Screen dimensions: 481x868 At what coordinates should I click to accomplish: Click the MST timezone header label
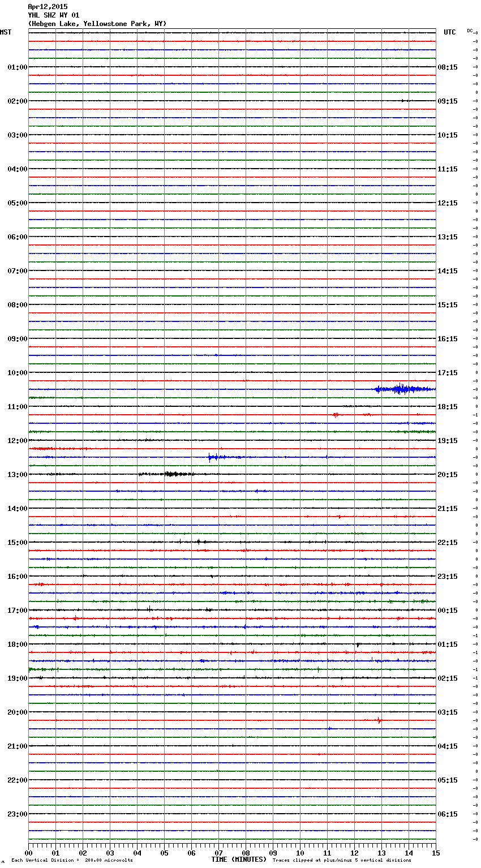tap(6, 32)
